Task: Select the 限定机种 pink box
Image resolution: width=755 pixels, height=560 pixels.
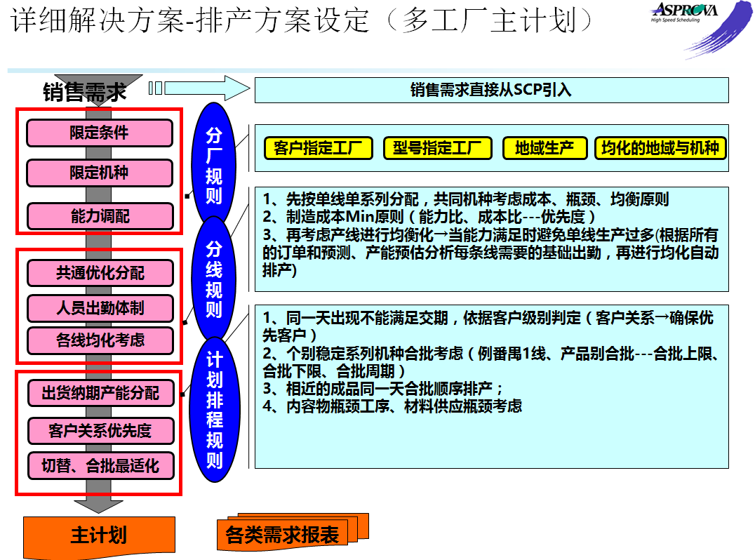Action: tap(100, 173)
